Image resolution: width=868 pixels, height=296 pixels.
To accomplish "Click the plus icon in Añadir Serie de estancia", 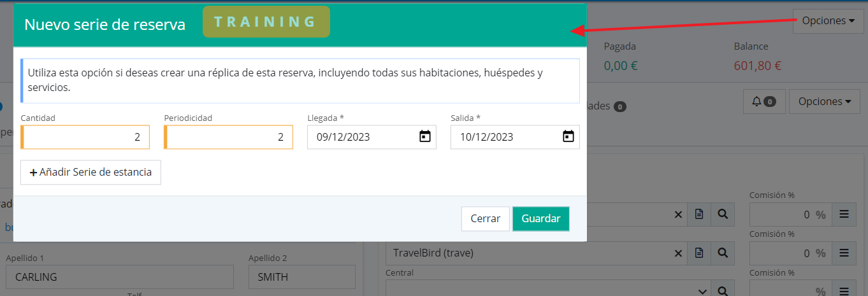I will point(33,173).
